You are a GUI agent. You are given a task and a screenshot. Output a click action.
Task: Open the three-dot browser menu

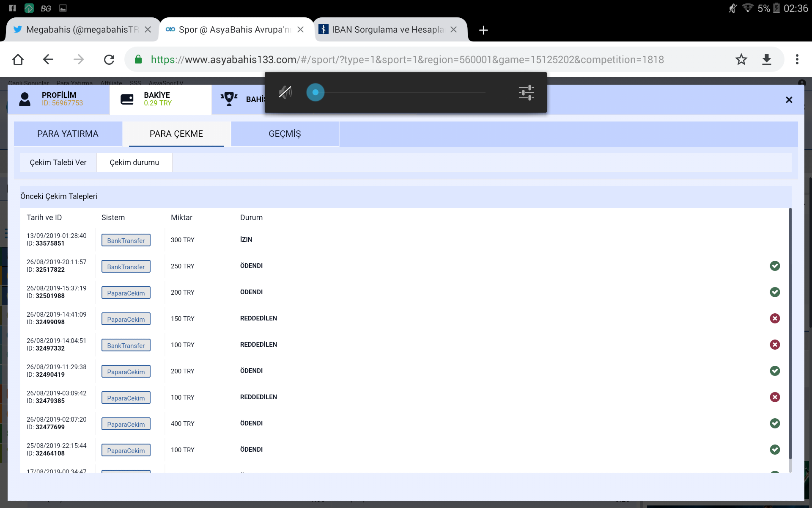pyautogui.click(x=797, y=60)
